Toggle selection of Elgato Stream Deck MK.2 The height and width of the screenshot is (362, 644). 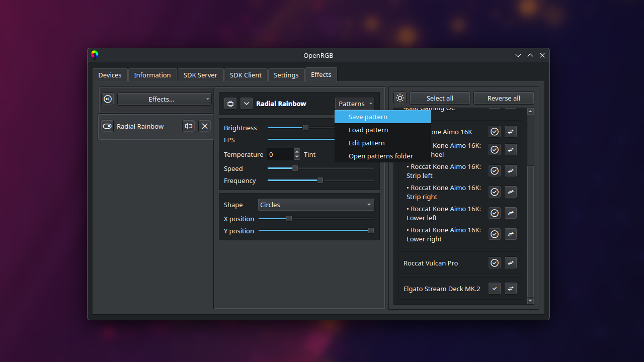click(495, 289)
